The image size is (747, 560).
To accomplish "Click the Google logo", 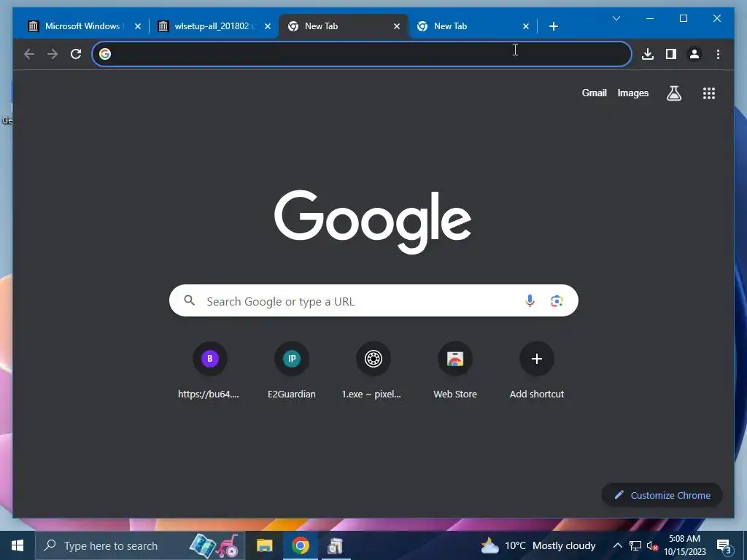I will tap(373, 222).
